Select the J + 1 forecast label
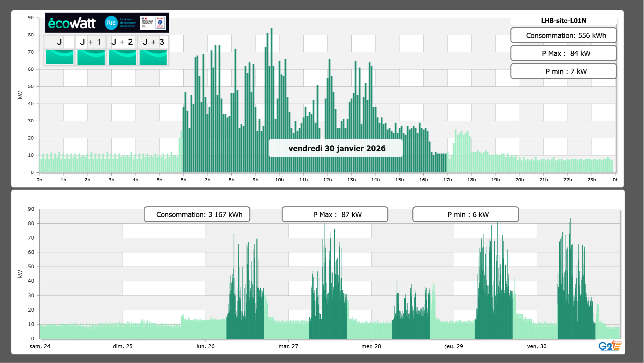 pos(91,42)
